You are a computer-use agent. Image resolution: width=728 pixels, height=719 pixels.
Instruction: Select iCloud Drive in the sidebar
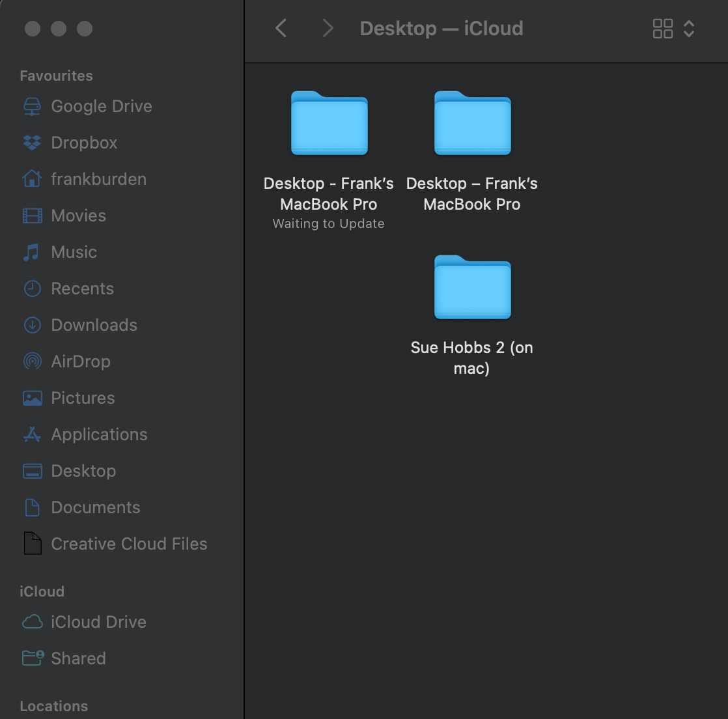(x=98, y=622)
